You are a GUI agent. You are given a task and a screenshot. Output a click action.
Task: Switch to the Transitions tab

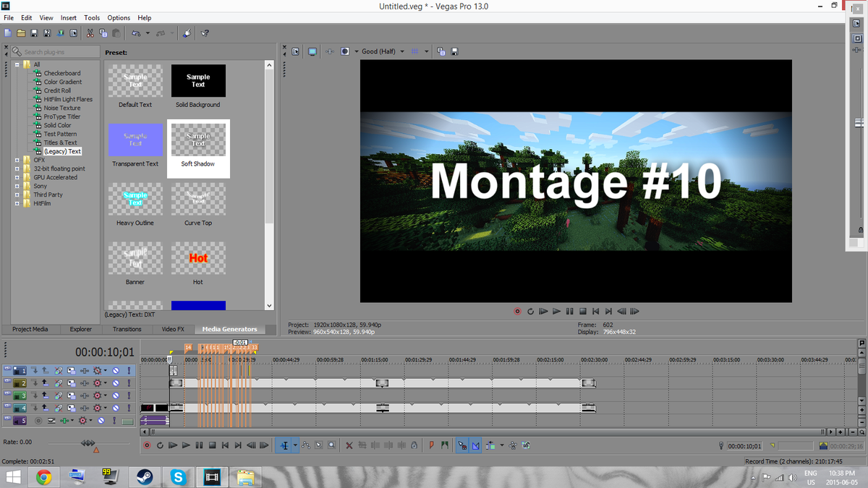pyautogui.click(x=127, y=329)
